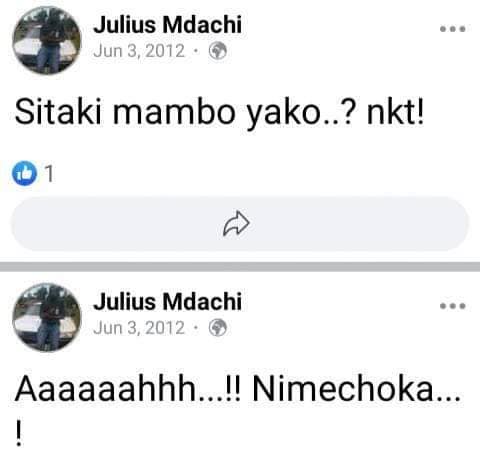Click the word 'Nimechoka' in second post
This screenshot has width=480, height=453.
point(343,389)
